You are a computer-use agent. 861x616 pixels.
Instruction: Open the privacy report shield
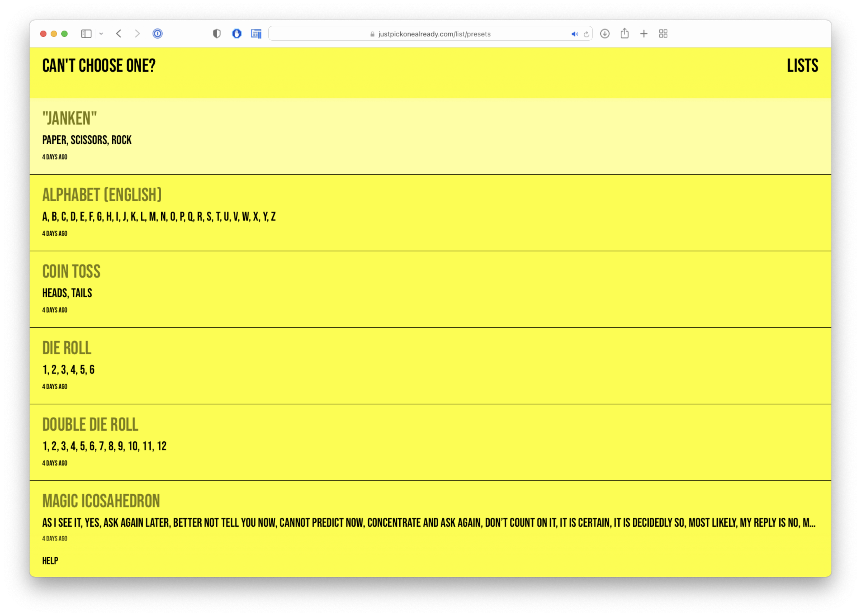click(217, 34)
